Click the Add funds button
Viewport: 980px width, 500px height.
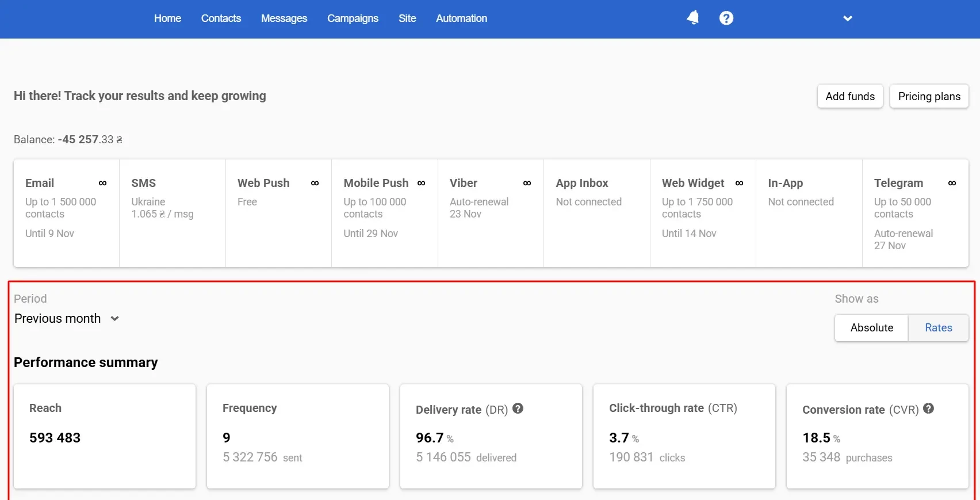click(x=849, y=96)
